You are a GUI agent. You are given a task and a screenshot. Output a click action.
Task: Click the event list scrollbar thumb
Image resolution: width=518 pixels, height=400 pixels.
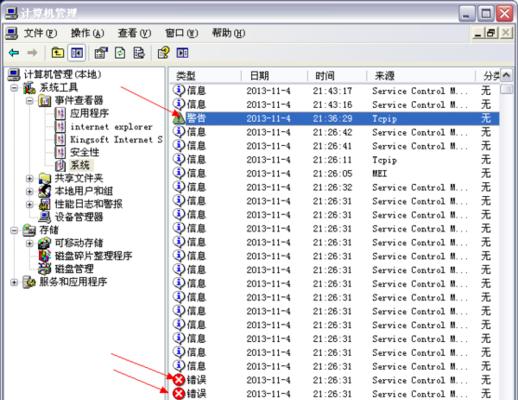pos(506,89)
